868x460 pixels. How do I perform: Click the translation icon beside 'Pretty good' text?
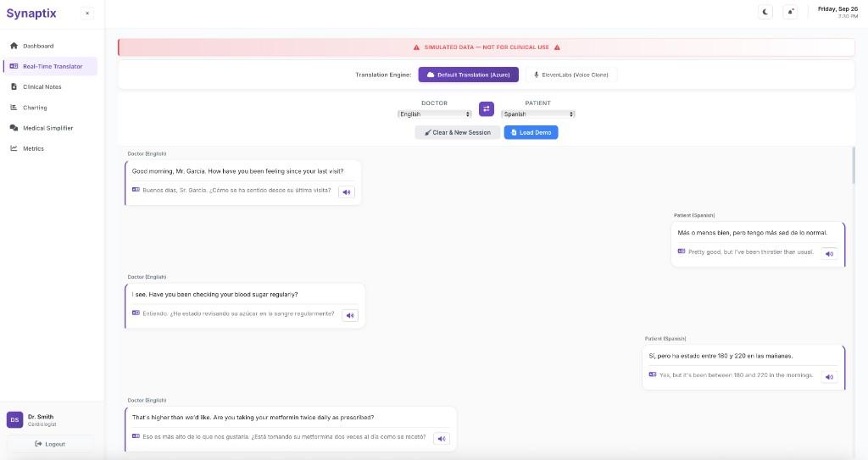point(682,252)
